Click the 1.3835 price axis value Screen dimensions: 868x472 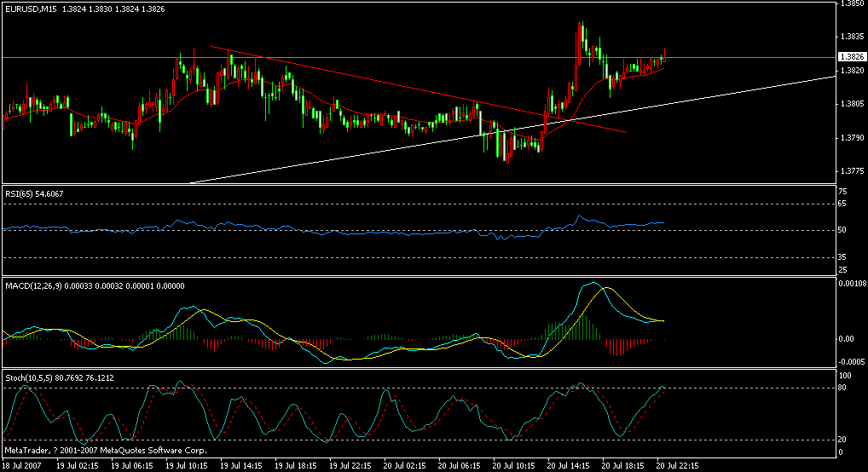pos(852,37)
